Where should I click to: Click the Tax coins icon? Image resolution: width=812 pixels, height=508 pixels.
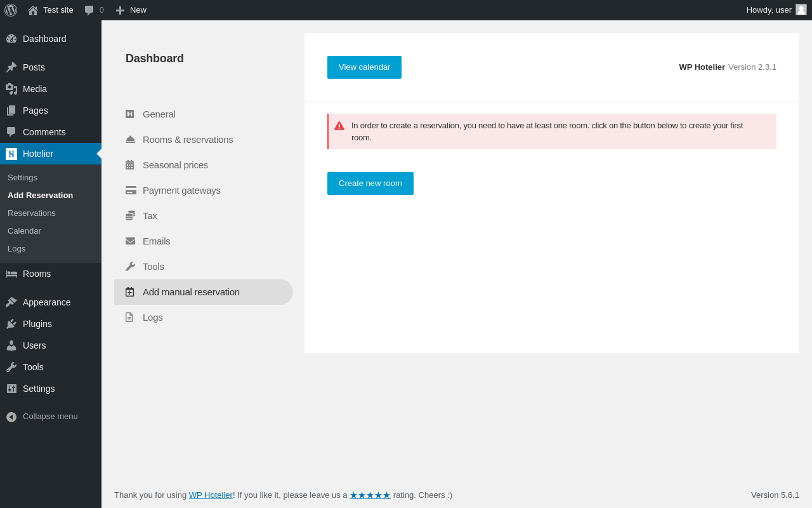(130, 216)
